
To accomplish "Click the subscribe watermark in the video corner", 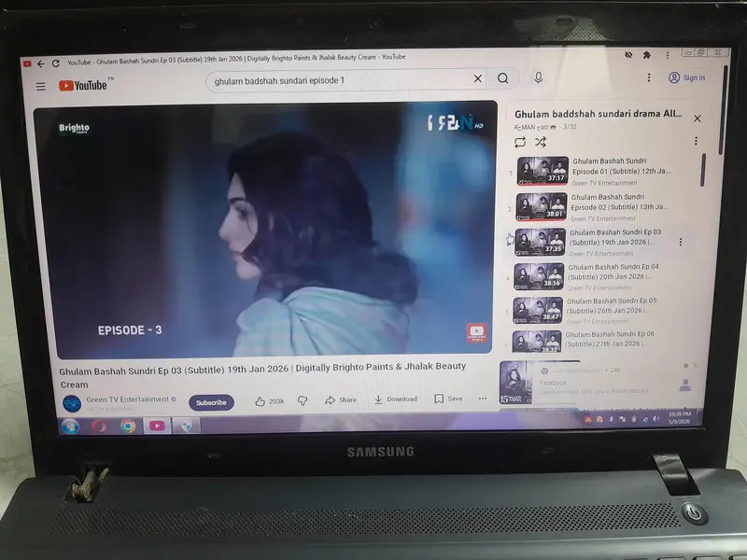I will [x=476, y=332].
